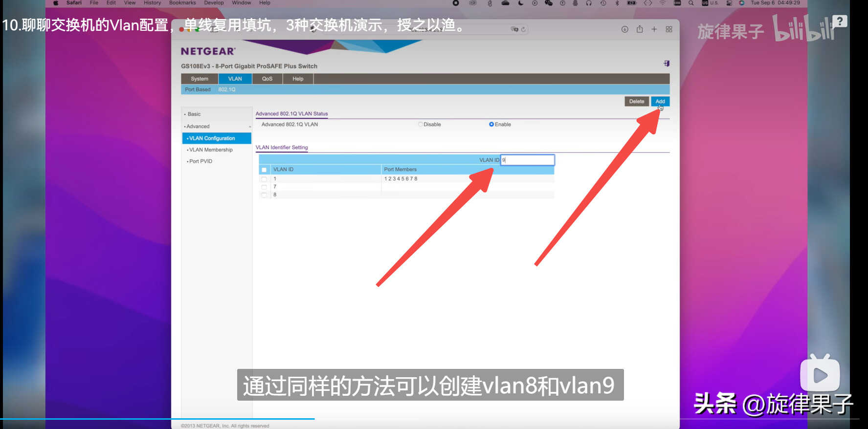Click the Safari downloads icon
Screen dimensions: 868x429
click(624, 29)
